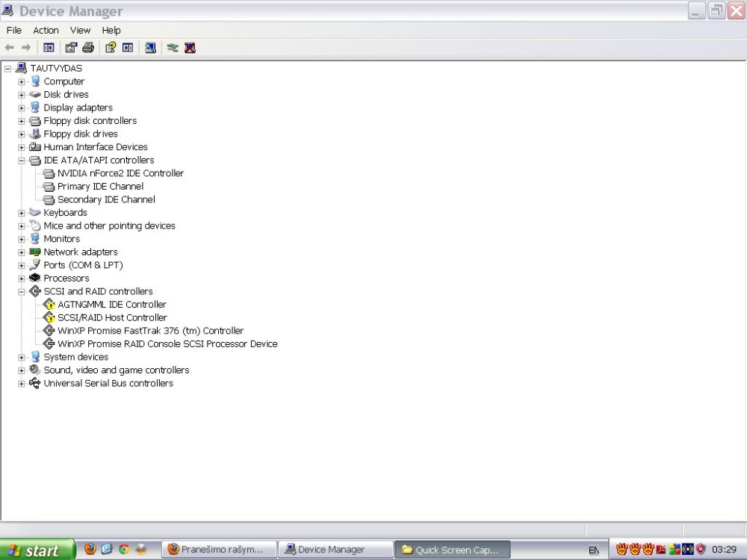
Task: Click the Print toolbar icon
Action: (x=88, y=48)
